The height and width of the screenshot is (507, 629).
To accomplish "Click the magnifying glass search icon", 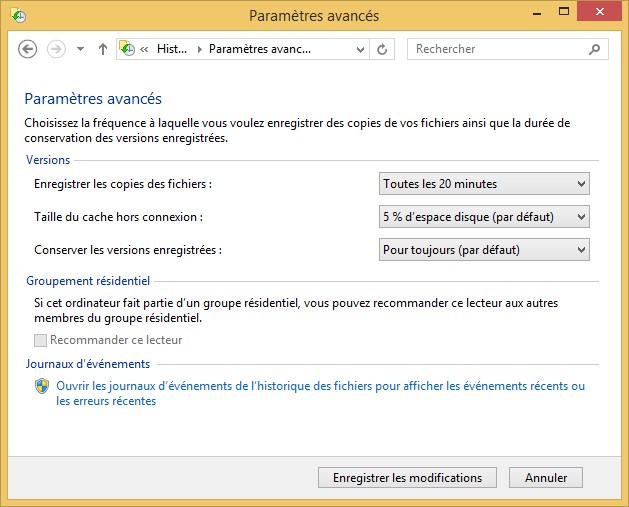I will pyautogui.click(x=595, y=49).
